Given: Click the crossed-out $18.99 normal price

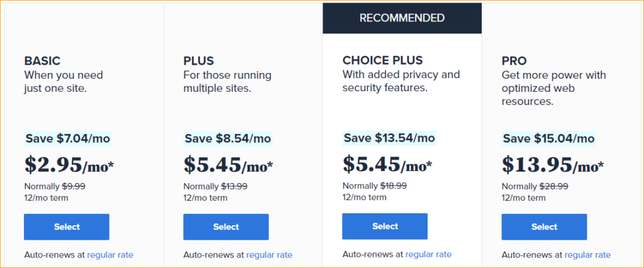Looking at the screenshot, I should [x=394, y=186].
